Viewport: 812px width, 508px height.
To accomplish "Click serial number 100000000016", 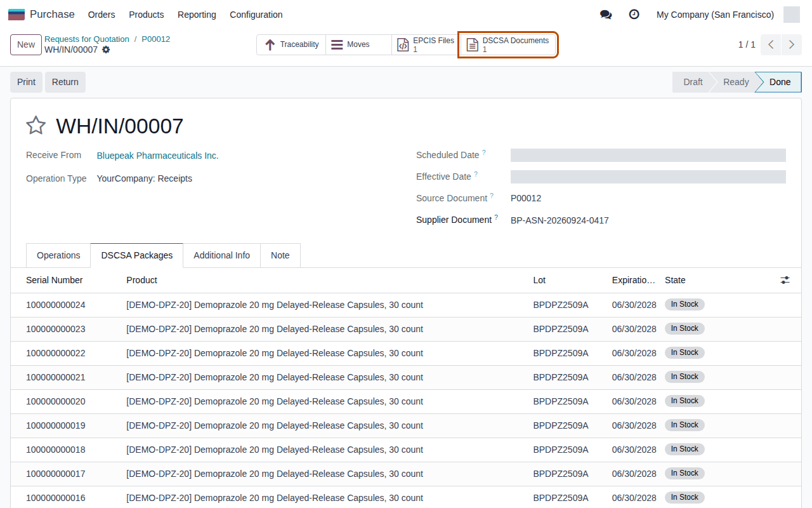I will tap(56, 498).
